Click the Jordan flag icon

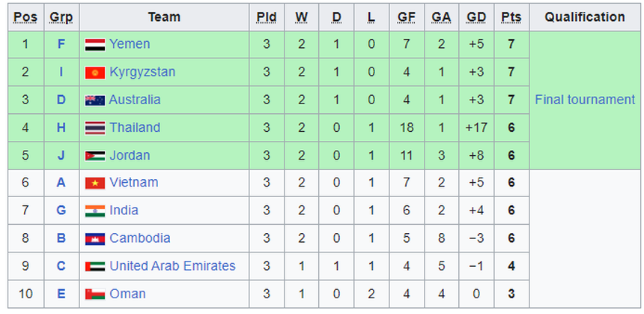(x=94, y=156)
